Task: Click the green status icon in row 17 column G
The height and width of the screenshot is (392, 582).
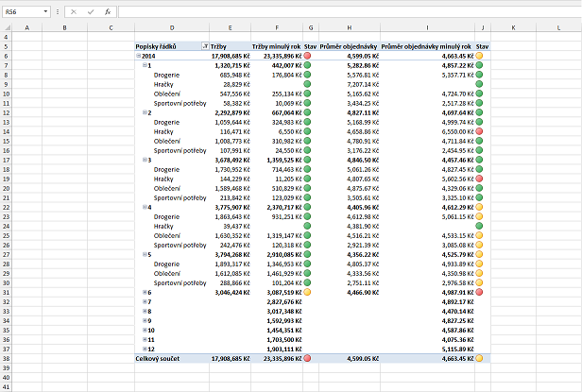Action: (307, 160)
